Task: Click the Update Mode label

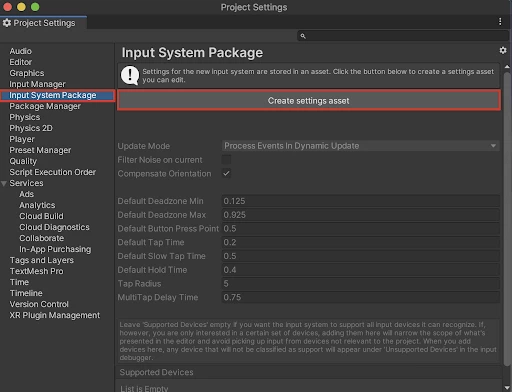Action: [x=144, y=146]
